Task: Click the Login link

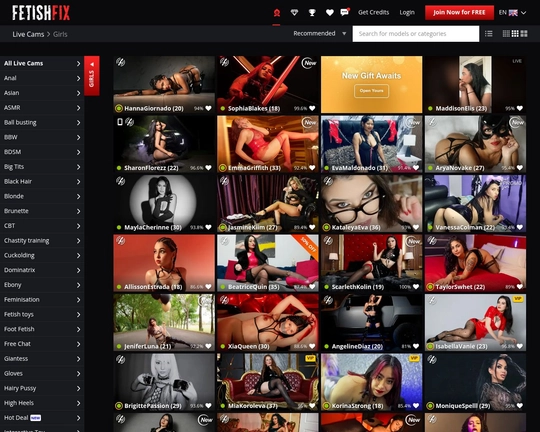Action: [x=407, y=12]
